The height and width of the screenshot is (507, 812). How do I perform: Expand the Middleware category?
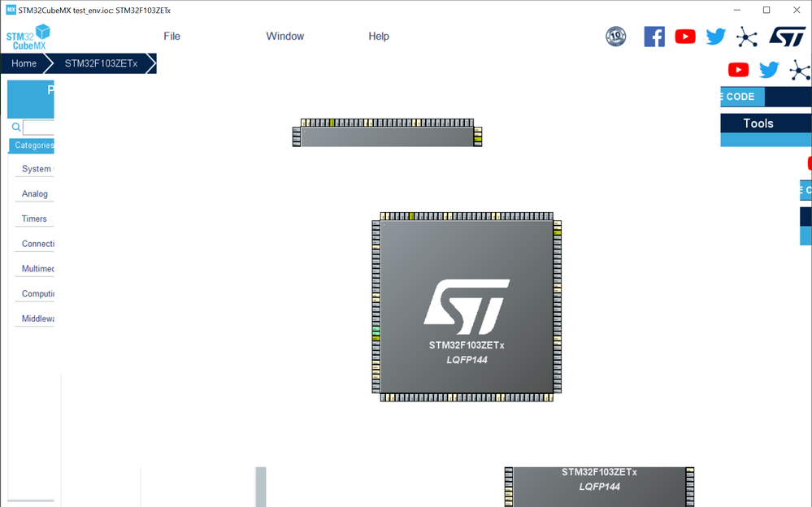pos(38,318)
